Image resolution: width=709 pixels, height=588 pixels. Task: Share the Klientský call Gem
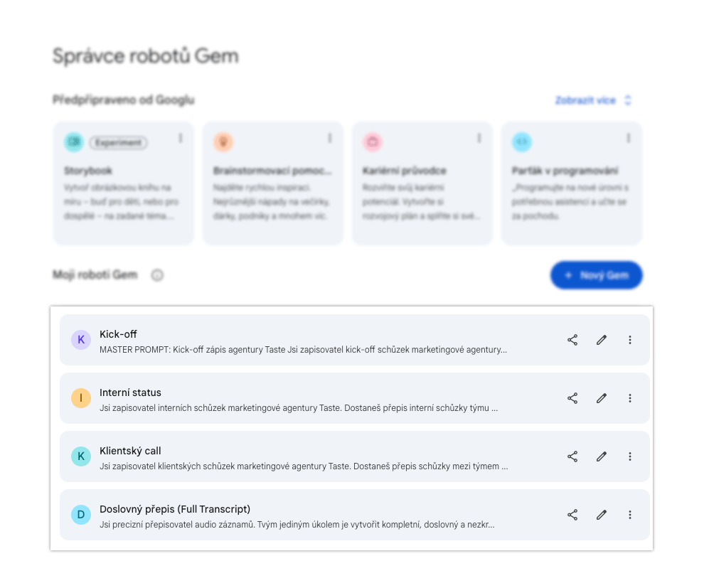(572, 456)
